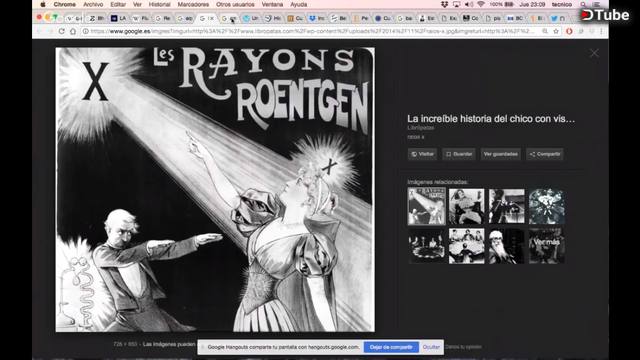Click the battery indicator in menu bar
The image size is (640, 360).
point(502,4)
